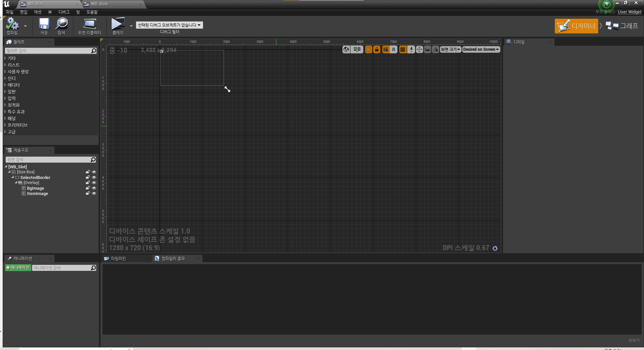Add a new animation (+애니메이션)
Viewport: 644px width, 350px height.
18,268
